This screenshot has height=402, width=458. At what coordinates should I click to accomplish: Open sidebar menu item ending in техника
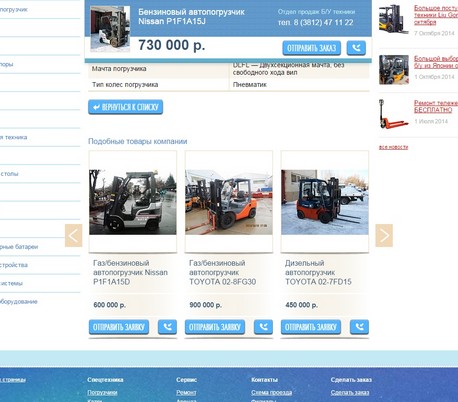[x=14, y=137]
